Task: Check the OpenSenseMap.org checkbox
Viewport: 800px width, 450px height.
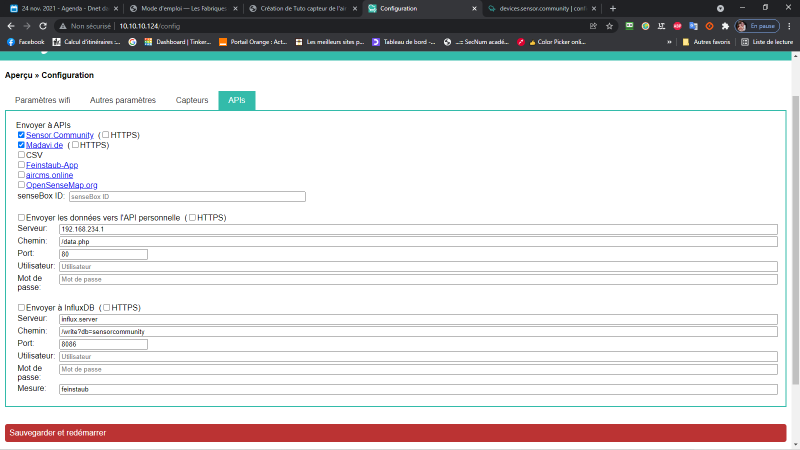Action: coord(21,185)
